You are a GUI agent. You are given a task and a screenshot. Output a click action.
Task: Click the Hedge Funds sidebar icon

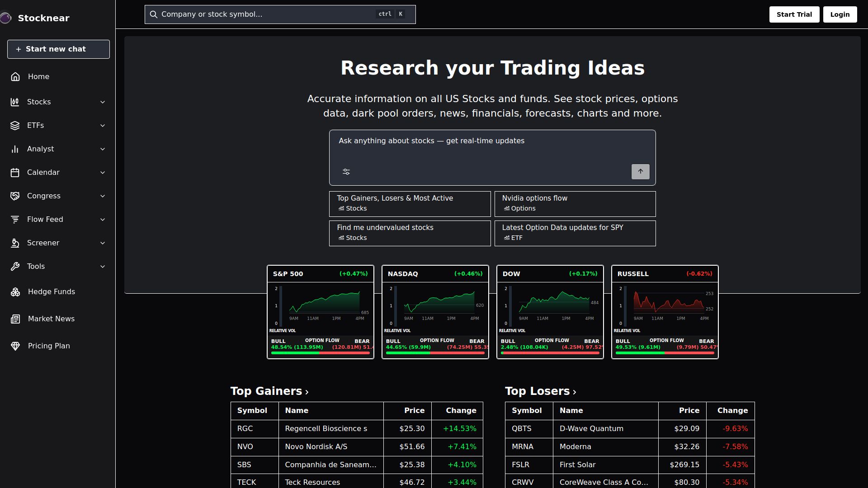pos(15,292)
